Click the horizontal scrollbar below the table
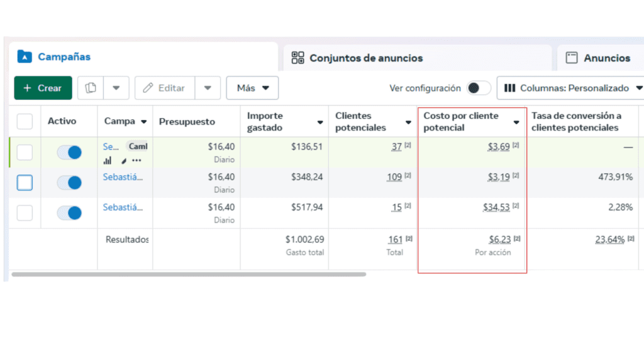The height and width of the screenshot is (362, 644). coord(189,274)
